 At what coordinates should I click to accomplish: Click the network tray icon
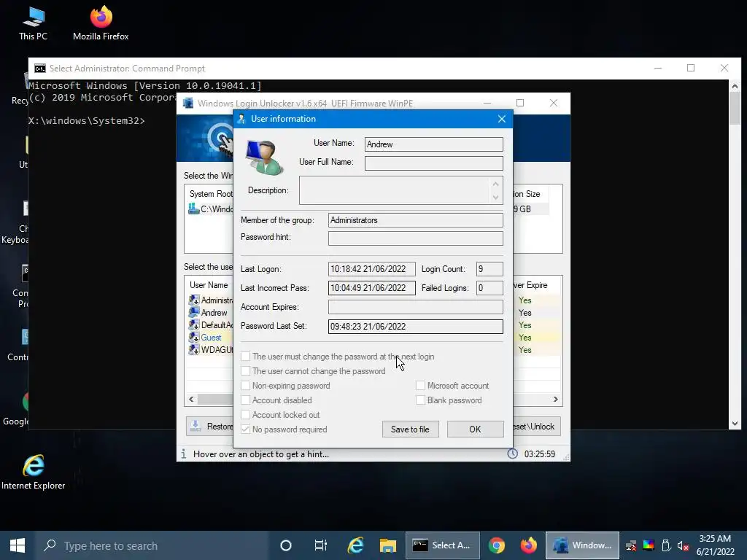point(631,545)
